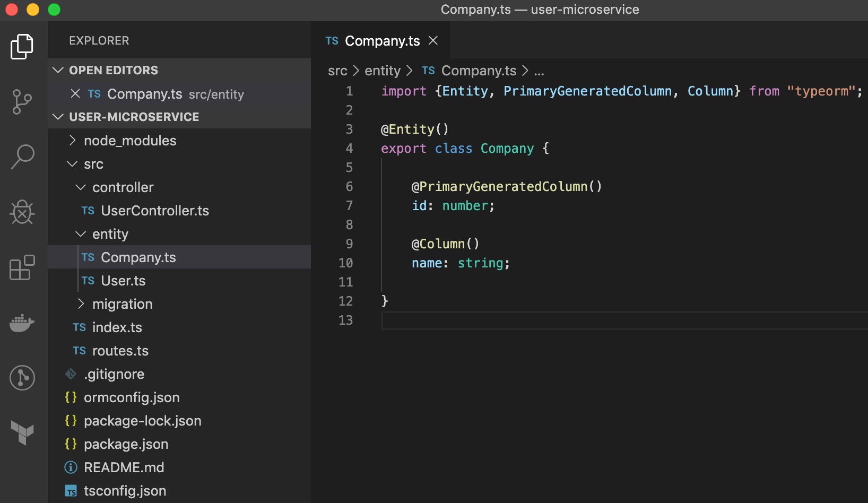Open the Source Control view
This screenshot has height=503, width=868.
(x=22, y=102)
